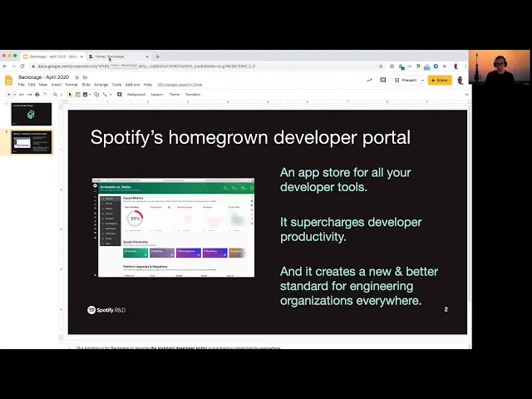The height and width of the screenshot is (399, 532).
Task: Close the Home | Backstage tab
Action: [147, 57]
